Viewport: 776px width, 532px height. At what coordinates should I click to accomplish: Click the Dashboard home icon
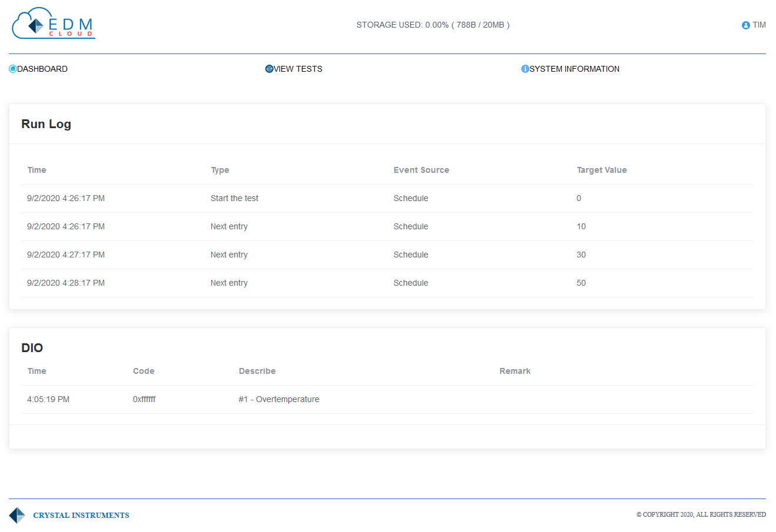13,69
